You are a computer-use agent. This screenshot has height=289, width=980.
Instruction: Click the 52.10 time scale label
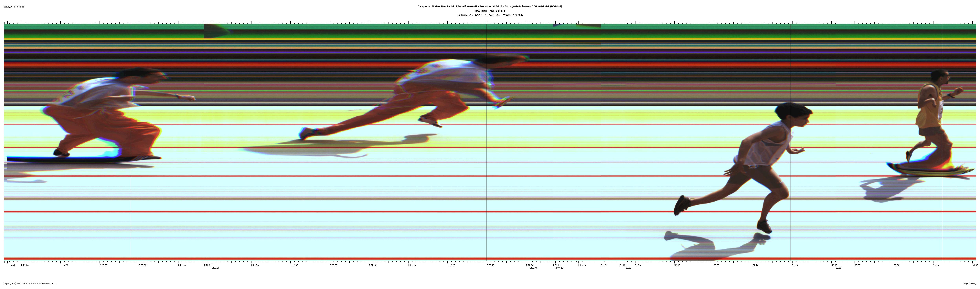coord(795,265)
